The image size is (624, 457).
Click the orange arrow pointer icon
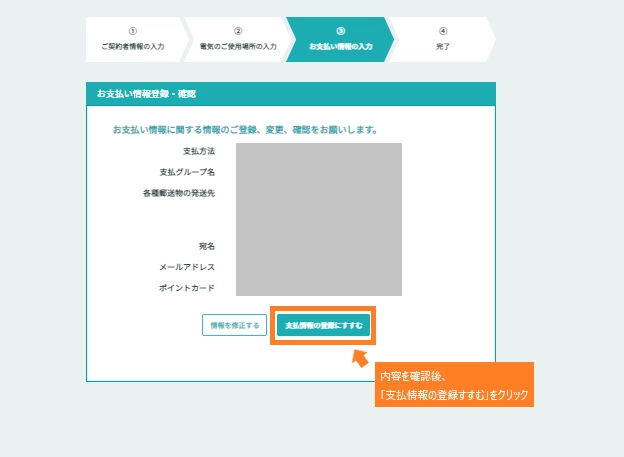coord(360,356)
